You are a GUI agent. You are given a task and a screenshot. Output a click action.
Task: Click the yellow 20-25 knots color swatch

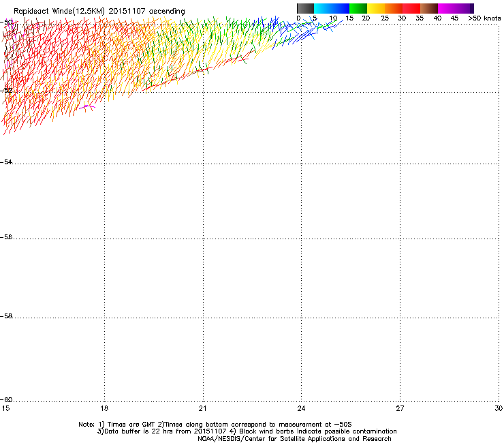[376, 8]
